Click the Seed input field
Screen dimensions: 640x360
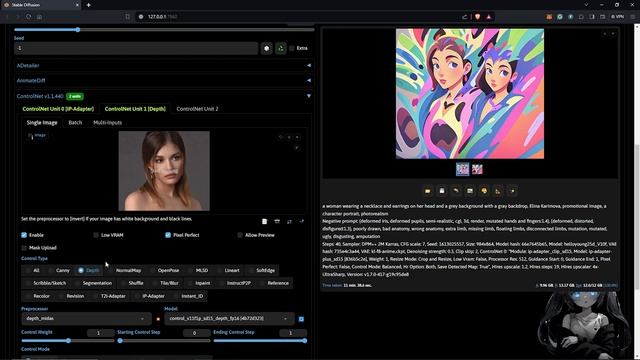point(136,48)
